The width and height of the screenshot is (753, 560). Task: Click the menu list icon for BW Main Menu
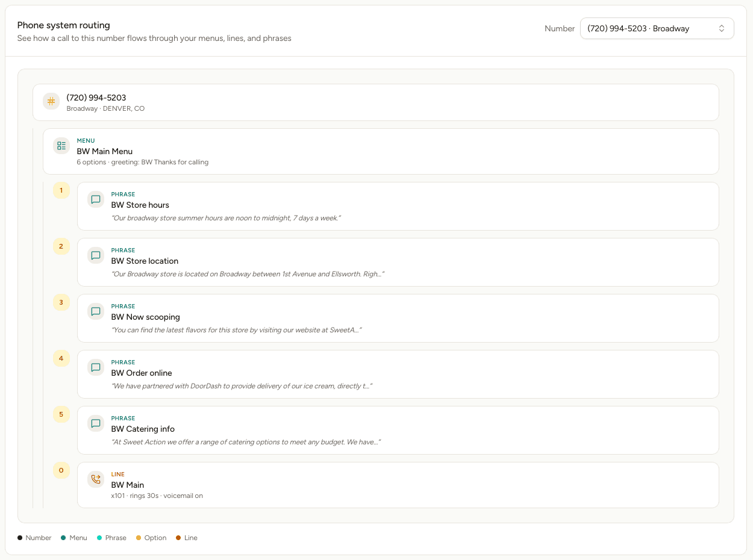coord(61,146)
